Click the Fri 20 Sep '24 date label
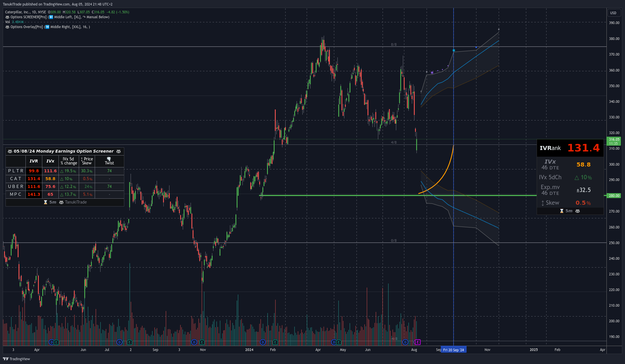This screenshot has height=364, width=625. 454,350
